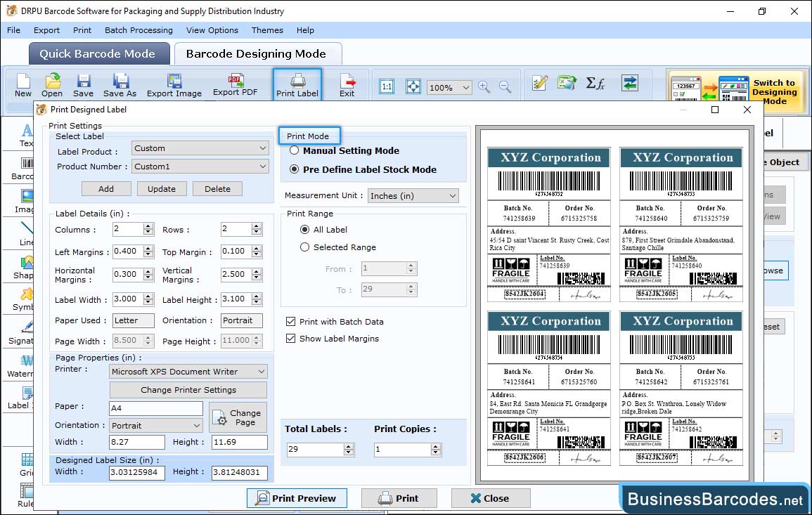The height and width of the screenshot is (515, 812).
Task: Select the Signature tool in sidebar
Action: point(22,332)
